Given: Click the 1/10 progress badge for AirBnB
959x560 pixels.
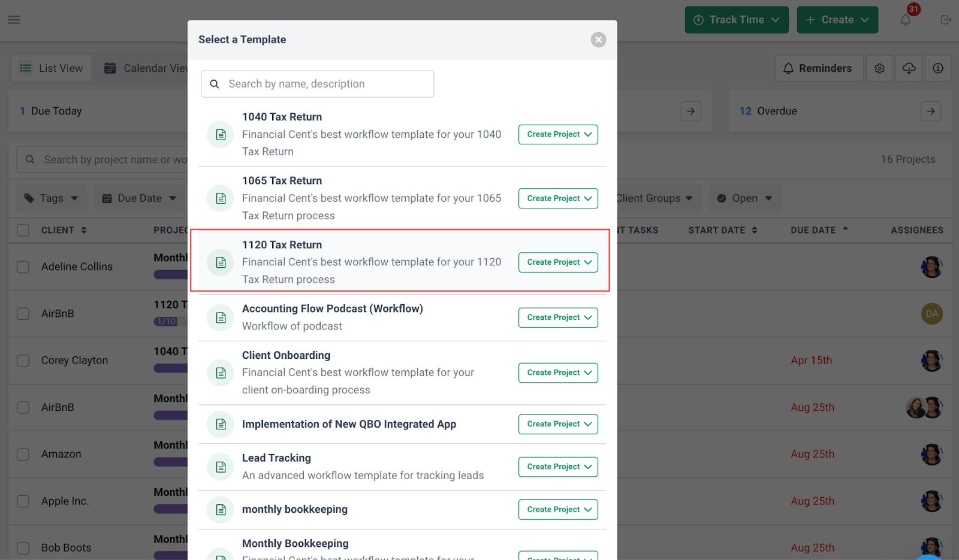Looking at the screenshot, I should [166, 322].
